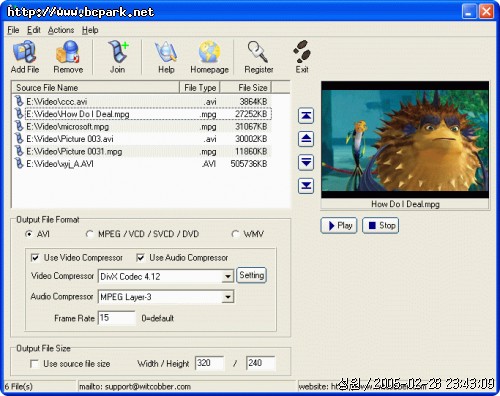Image resolution: width=500 pixels, height=396 pixels.
Task: Minimize the application window
Action: (469, 12)
